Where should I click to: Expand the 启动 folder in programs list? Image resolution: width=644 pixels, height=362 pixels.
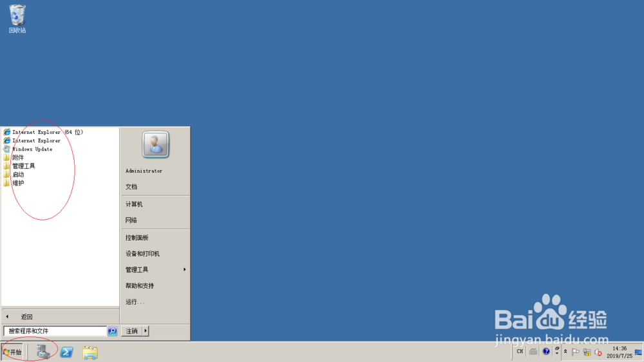(14, 175)
